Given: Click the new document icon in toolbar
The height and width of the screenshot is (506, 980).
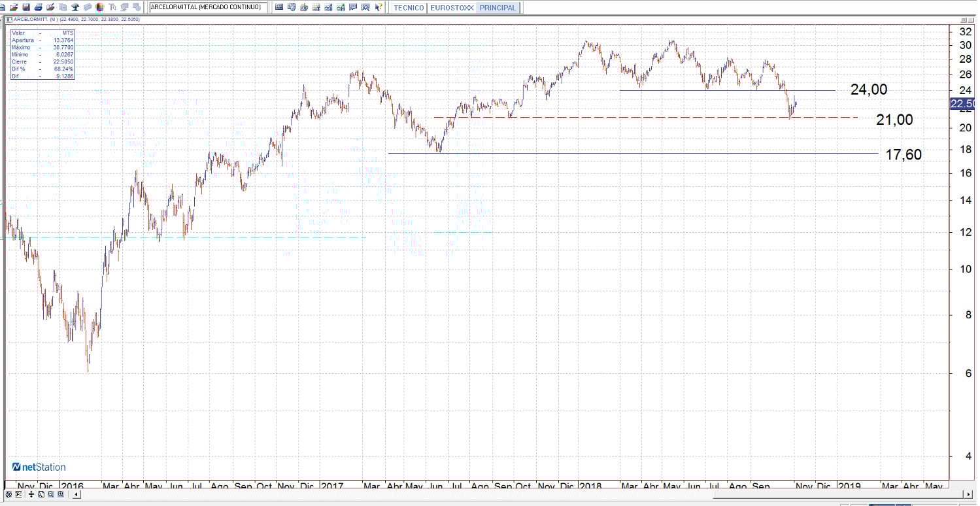Looking at the screenshot, I should click(3, 7).
